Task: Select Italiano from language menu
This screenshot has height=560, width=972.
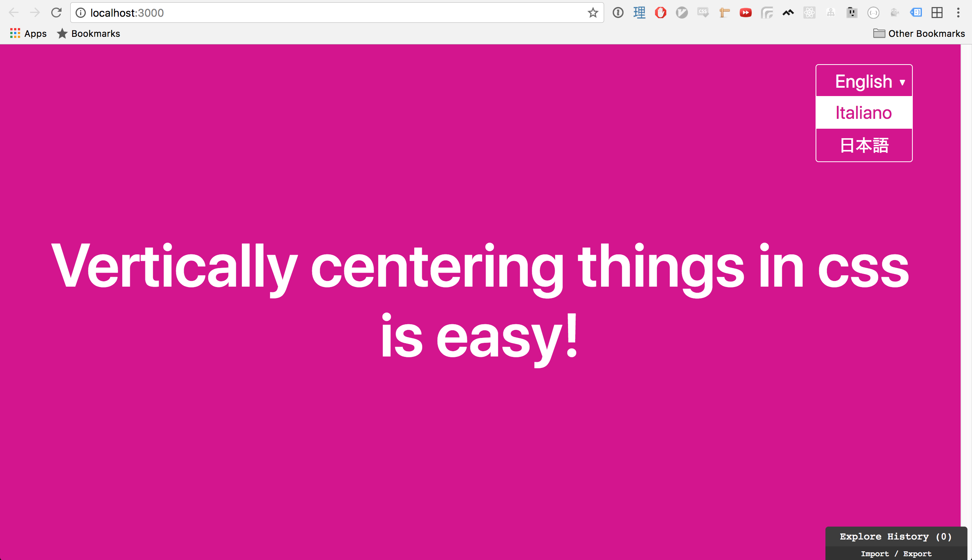Action: point(863,112)
